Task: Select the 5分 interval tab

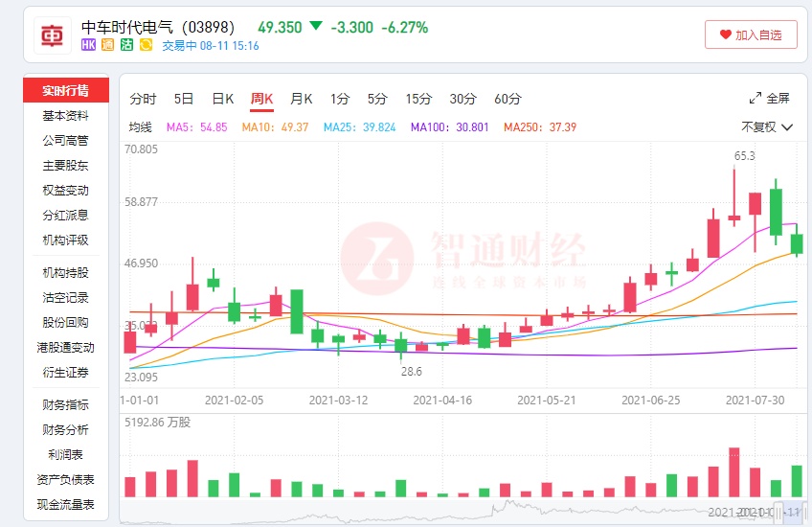Action: [x=377, y=99]
